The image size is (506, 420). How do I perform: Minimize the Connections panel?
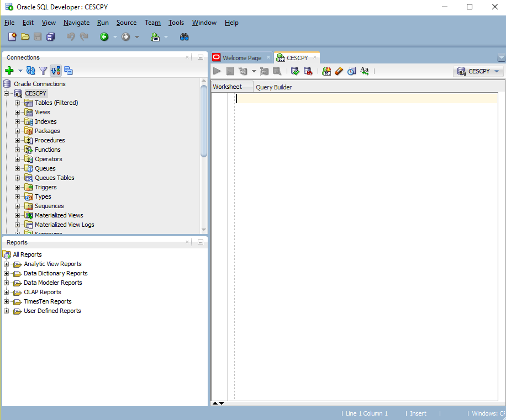coord(201,57)
